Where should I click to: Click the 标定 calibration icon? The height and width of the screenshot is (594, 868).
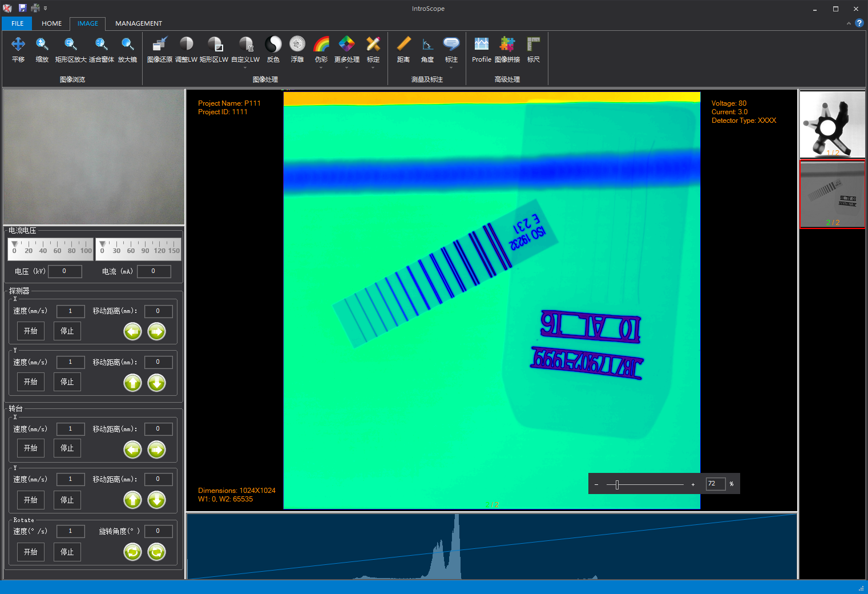(x=373, y=45)
